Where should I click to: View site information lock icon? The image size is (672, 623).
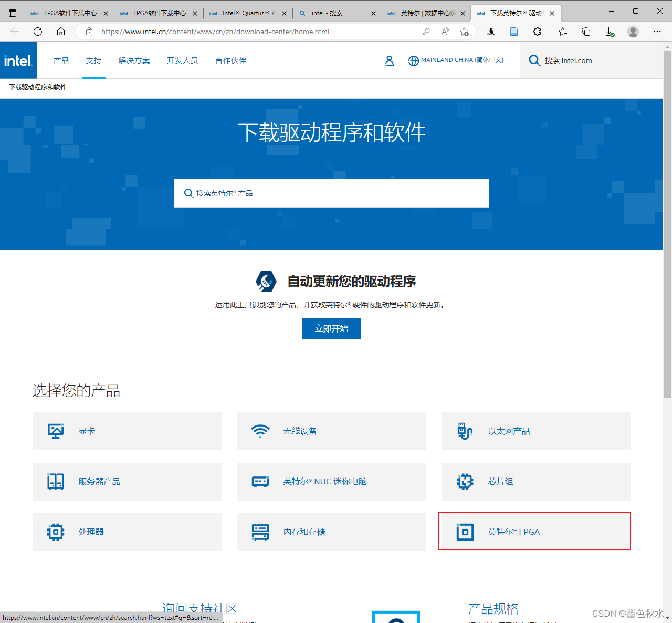click(89, 32)
